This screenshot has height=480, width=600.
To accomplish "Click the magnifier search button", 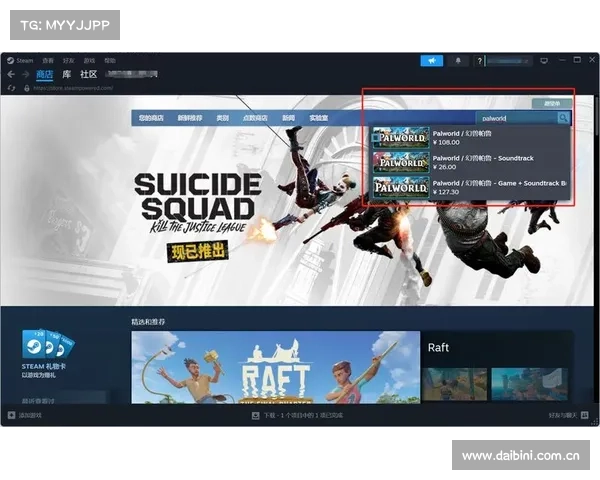I will point(564,118).
